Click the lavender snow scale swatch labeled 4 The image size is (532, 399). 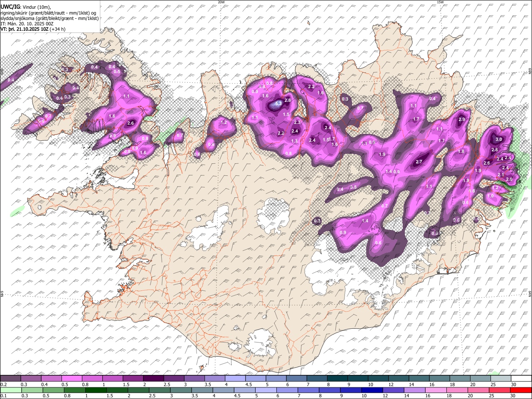click(x=235, y=378)
